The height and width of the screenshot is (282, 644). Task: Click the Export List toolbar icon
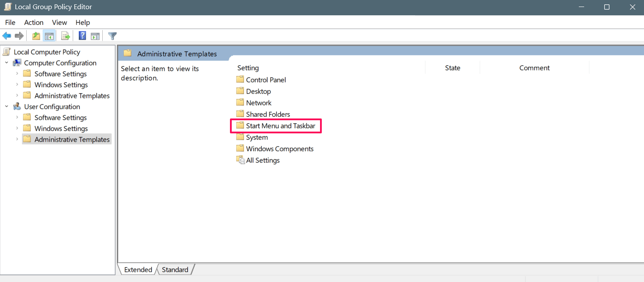coord(66,36)
